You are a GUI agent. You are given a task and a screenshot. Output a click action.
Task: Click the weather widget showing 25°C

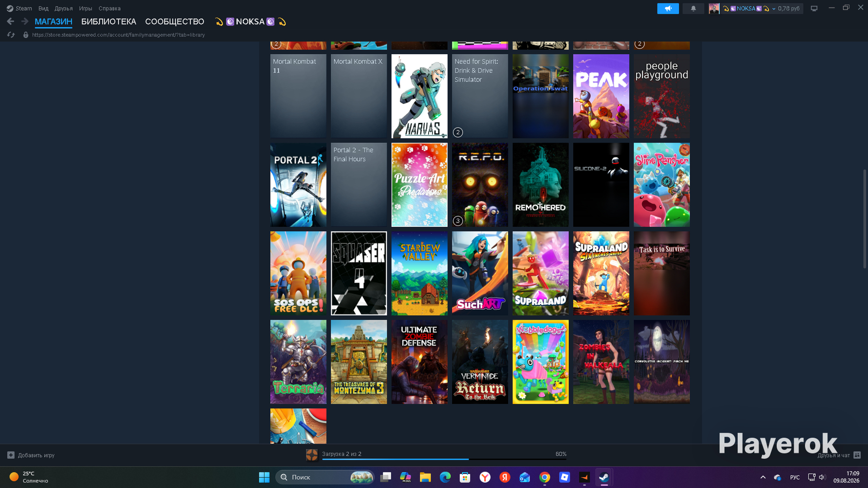tap(29, 477)
